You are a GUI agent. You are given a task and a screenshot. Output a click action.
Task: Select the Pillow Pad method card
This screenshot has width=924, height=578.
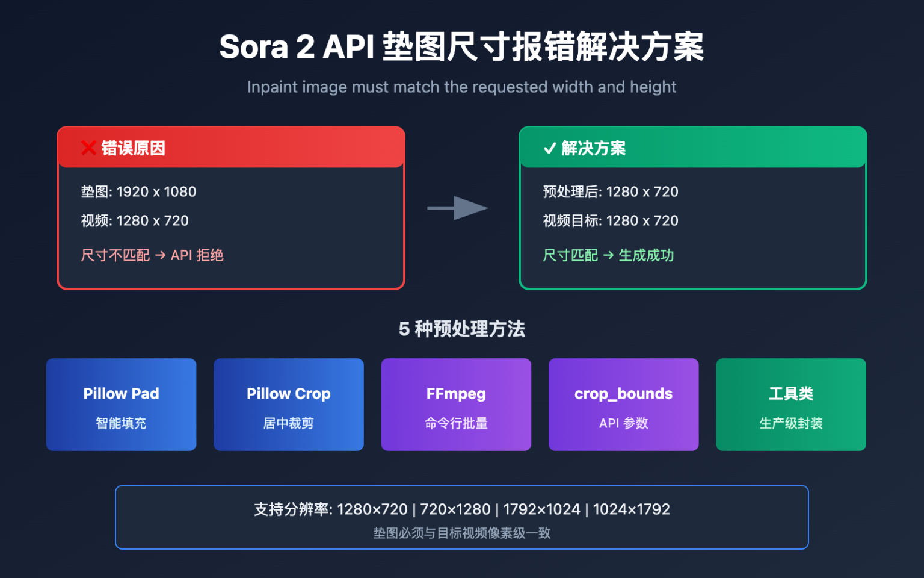121,405
